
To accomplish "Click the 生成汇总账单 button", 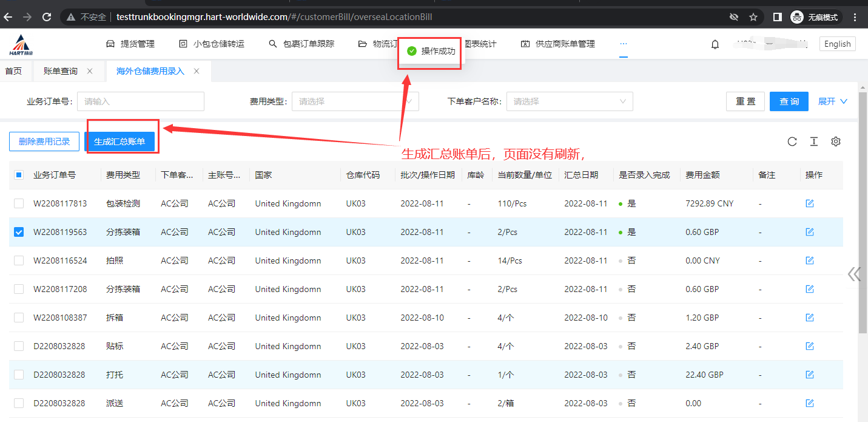I will tap(119, 141).
